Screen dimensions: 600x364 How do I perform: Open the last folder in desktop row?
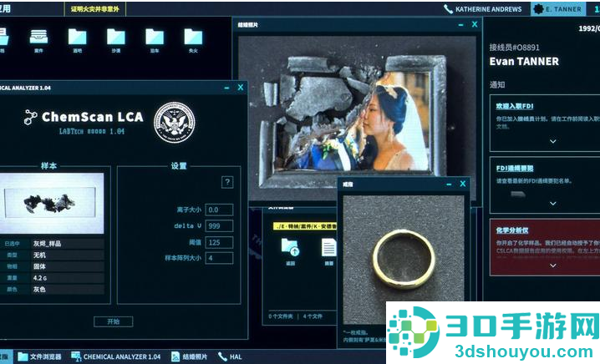193,37
